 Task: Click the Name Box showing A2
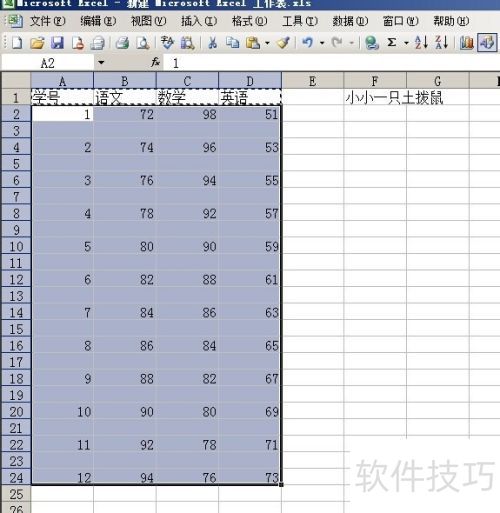(x=48, y=62)
